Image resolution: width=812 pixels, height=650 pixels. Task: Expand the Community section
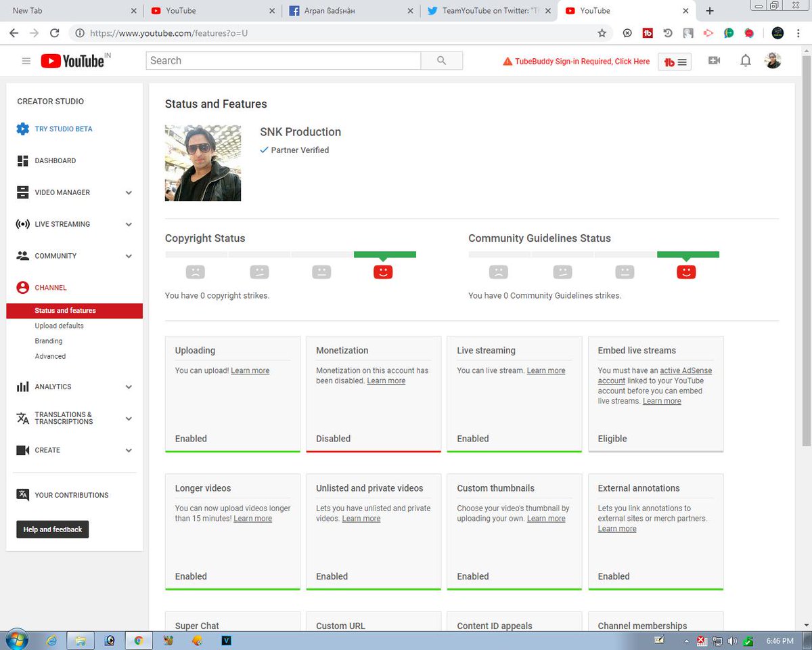click(x=129, y=256)
